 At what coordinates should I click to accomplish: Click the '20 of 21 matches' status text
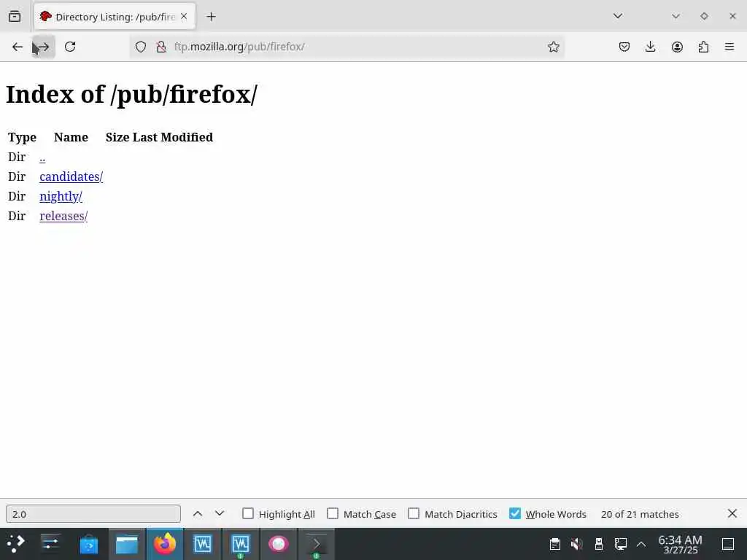(x=640, y=514)
